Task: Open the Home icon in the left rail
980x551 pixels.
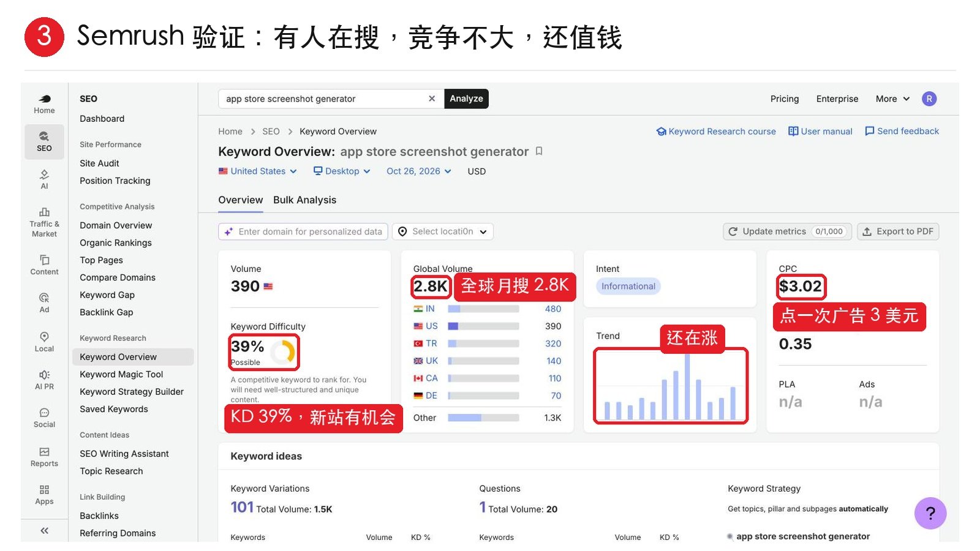Action: click(x=44, y=104)
